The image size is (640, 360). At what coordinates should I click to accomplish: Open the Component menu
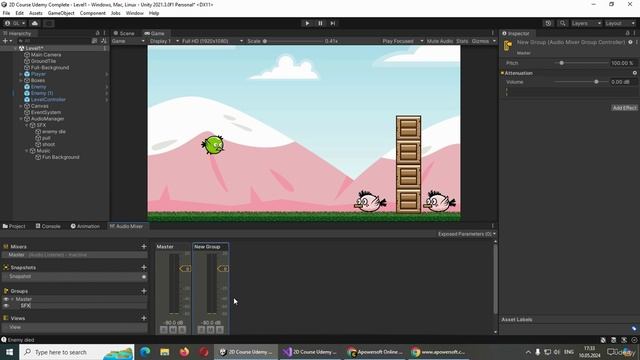coord(93,13)
